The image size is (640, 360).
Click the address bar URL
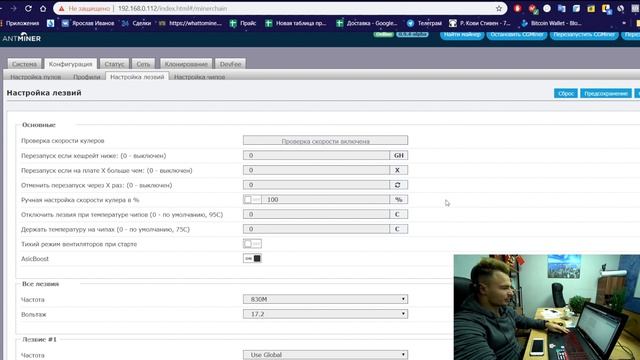173,9
